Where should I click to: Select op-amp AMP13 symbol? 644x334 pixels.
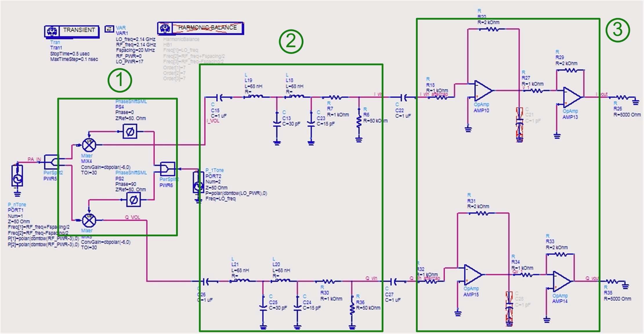tap(572, 97)
